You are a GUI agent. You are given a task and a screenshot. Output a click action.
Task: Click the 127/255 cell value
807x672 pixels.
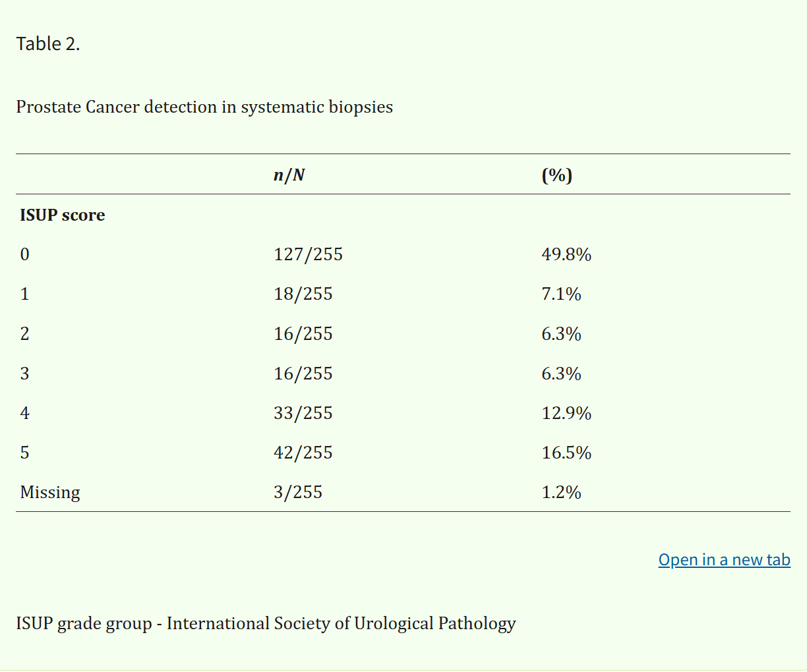(309, 254)
